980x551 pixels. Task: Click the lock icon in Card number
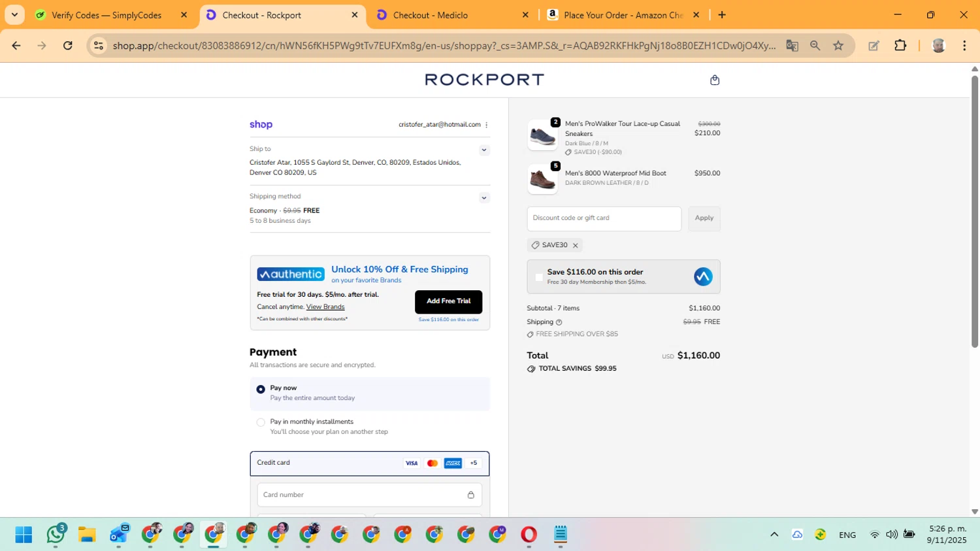[470, 495]
